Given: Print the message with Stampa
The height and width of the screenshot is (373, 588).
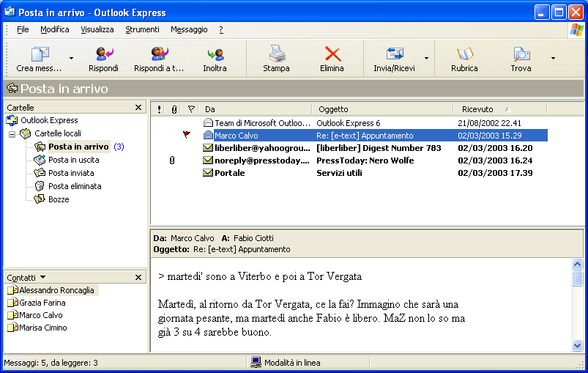Looking at the screenshot, I should tap(276, 59).
